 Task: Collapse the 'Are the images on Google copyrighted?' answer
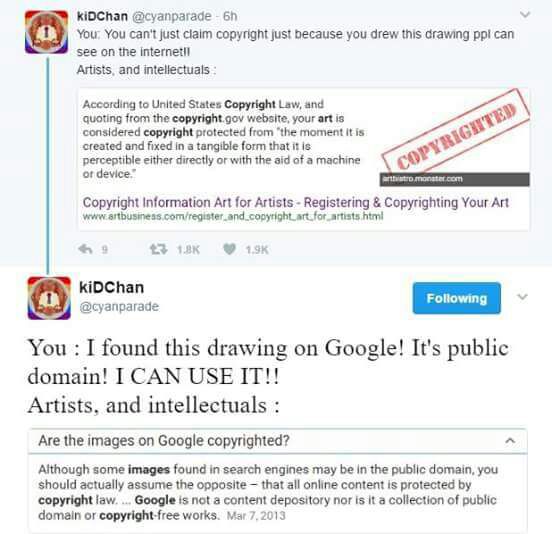(x=510, y=440)
